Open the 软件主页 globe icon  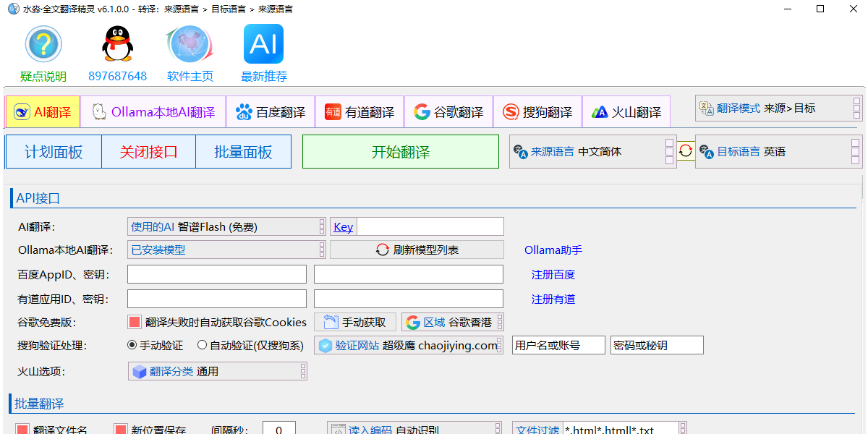pyautogui.click(x=190, y=45)
